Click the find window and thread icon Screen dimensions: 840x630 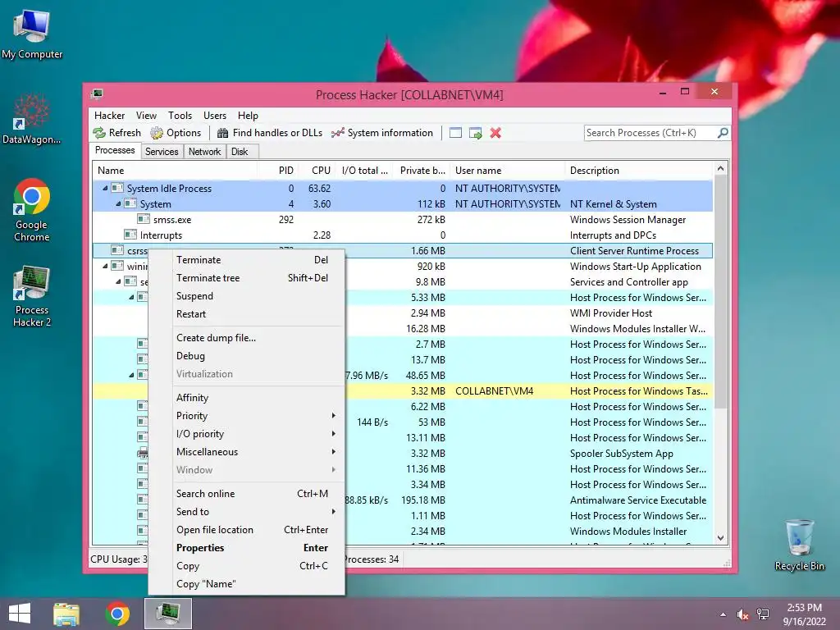tap(475, 133)
